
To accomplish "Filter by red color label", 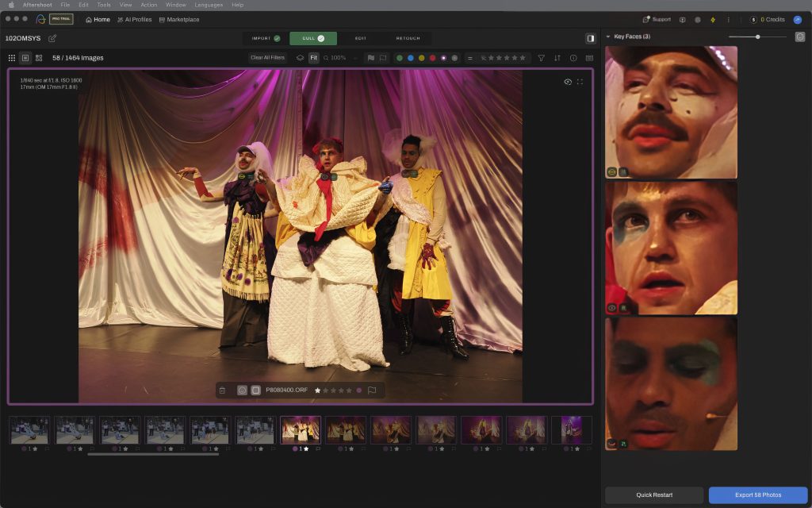I will point(432,58).
